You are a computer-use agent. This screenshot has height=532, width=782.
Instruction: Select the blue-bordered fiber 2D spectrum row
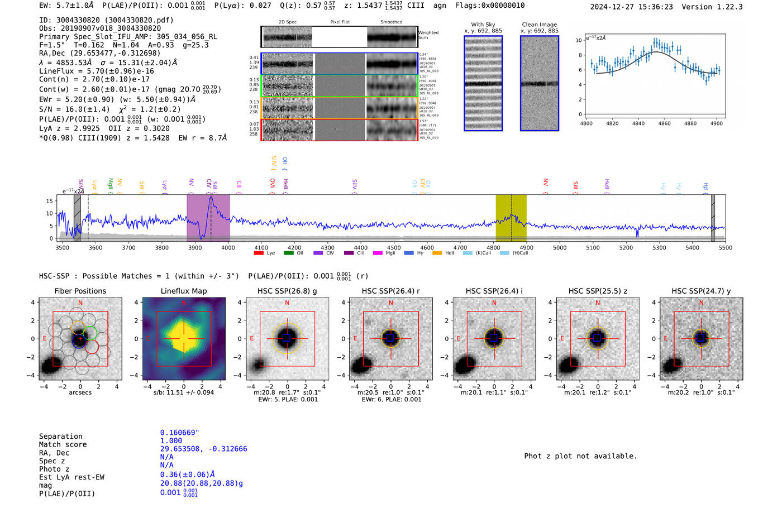[x=340, y=64]
